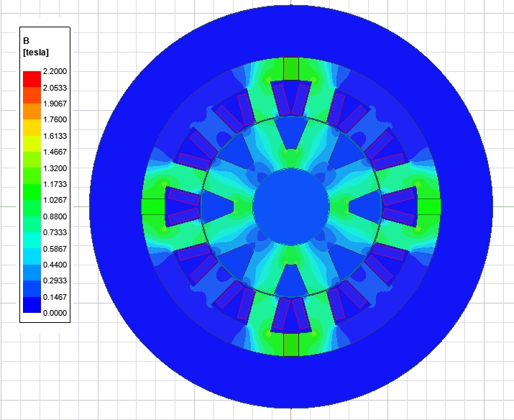Click the yellow 1.6133 legend color band

32,143
